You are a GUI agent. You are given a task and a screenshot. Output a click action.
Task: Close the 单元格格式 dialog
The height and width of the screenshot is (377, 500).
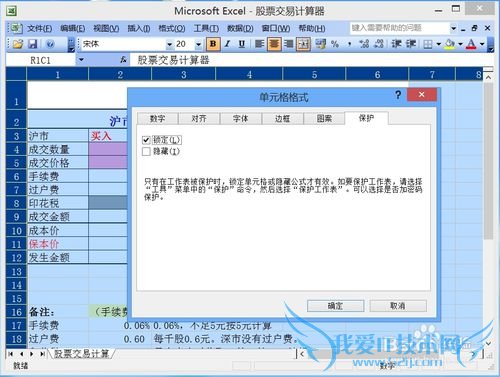pos(422,95)
